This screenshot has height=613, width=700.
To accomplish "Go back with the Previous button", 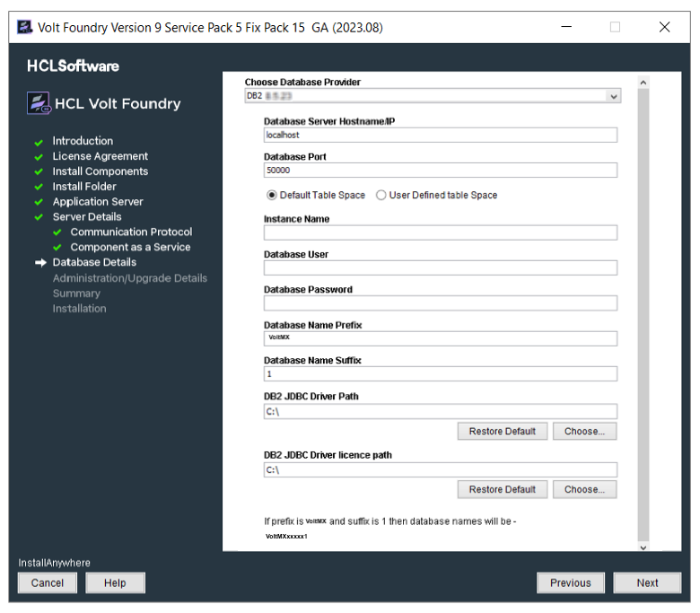I will click(571, 582).
